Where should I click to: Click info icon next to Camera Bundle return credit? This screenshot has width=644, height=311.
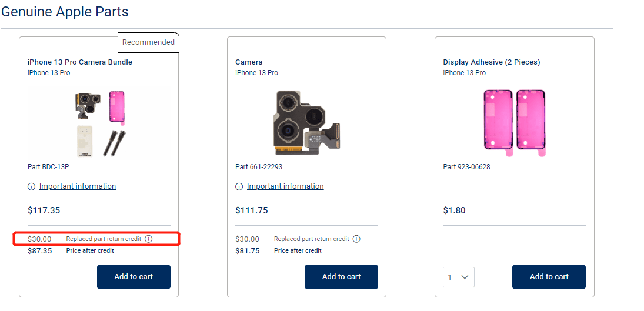149,239
